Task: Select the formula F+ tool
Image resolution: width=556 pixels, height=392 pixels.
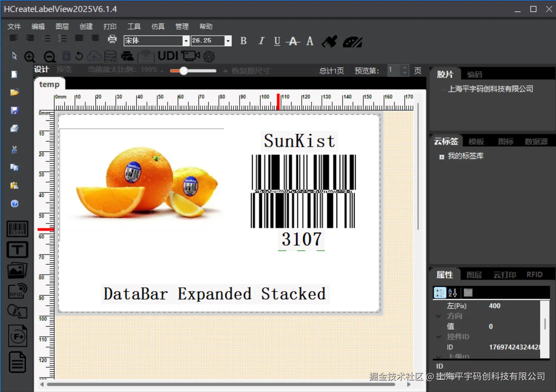Action: 17,336
